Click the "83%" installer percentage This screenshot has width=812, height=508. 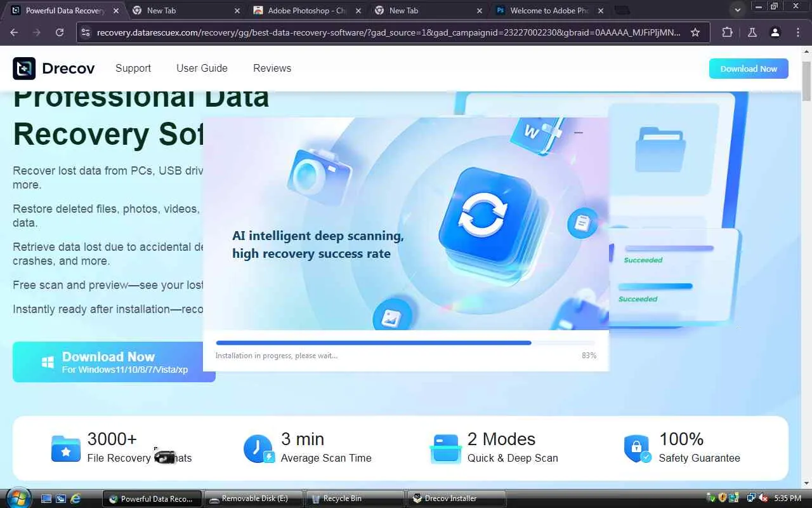tap(589, 356)
